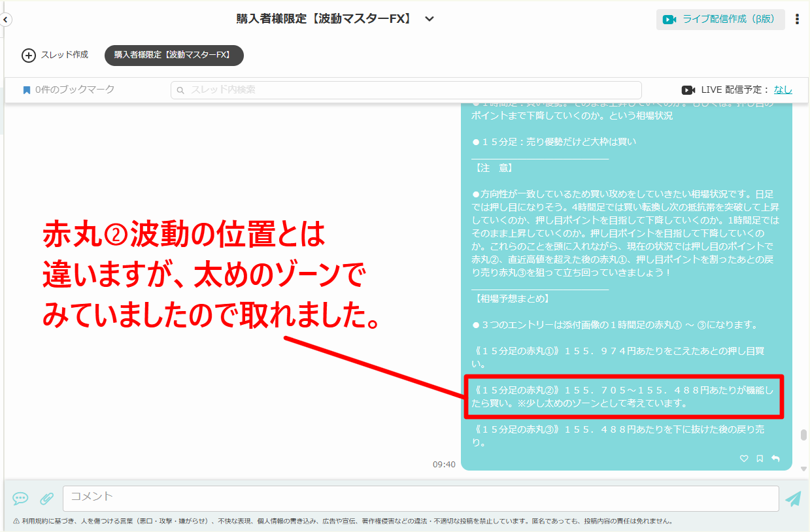Click the LIVE 配信予定 camera icon
The height and width of the screenshot is (532, 810).
point(688,90)
